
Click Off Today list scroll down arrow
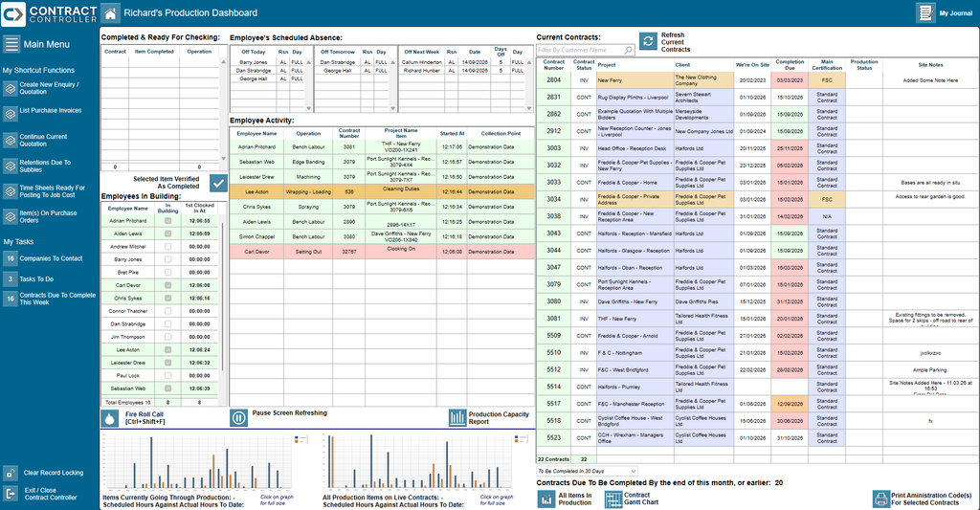(309, 108)
